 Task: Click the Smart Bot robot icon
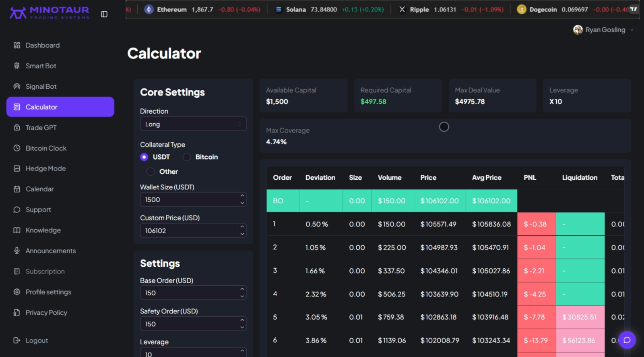pyautogui.click(x=17, y=66)
